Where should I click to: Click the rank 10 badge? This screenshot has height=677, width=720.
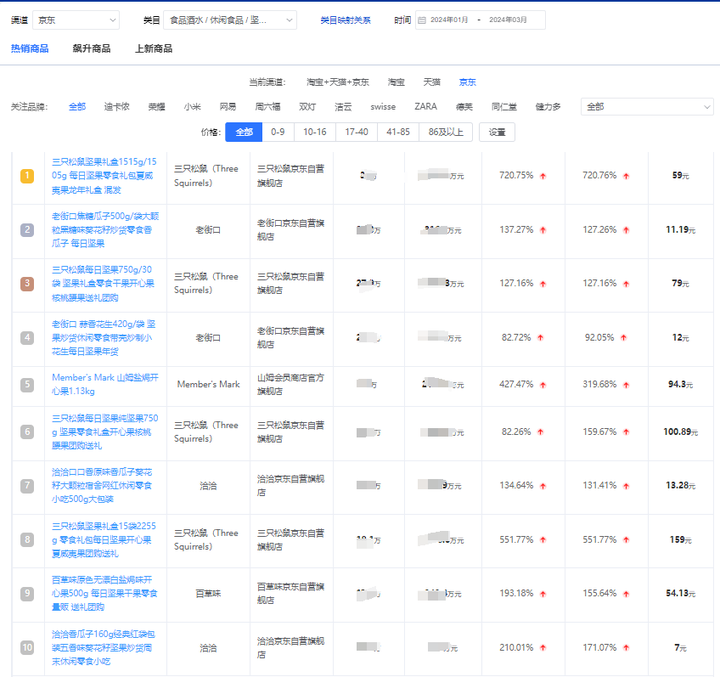pos(27,648)
